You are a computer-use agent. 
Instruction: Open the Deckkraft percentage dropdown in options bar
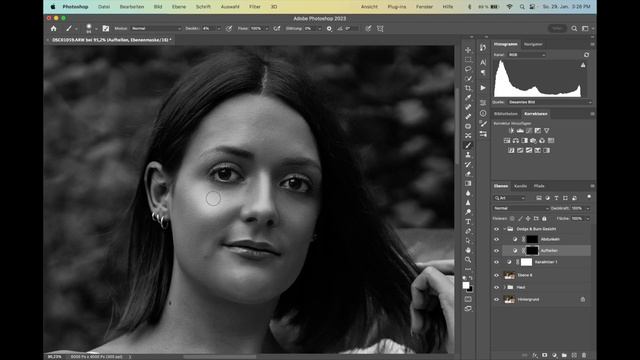(x=218, y=29)
